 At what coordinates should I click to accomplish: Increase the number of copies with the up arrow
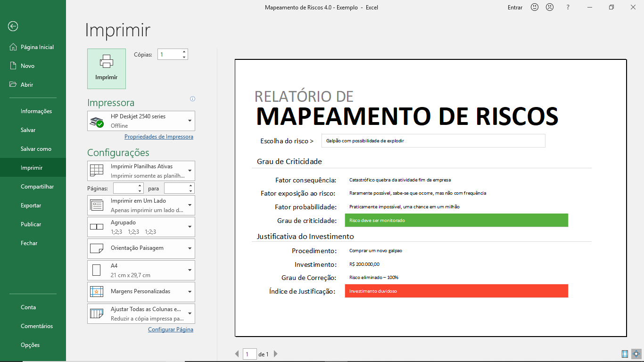point(184,52)
